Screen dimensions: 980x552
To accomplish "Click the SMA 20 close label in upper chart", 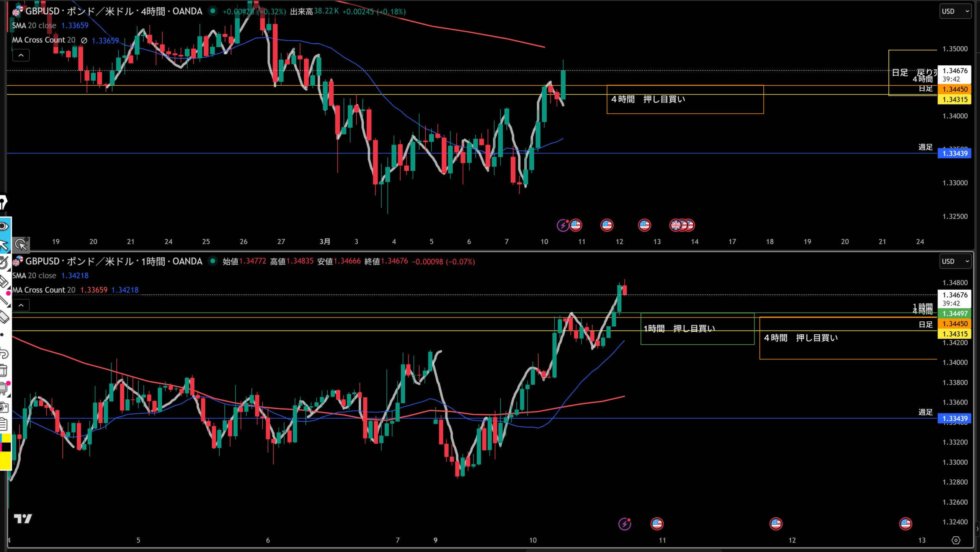I will click(34, 26).
